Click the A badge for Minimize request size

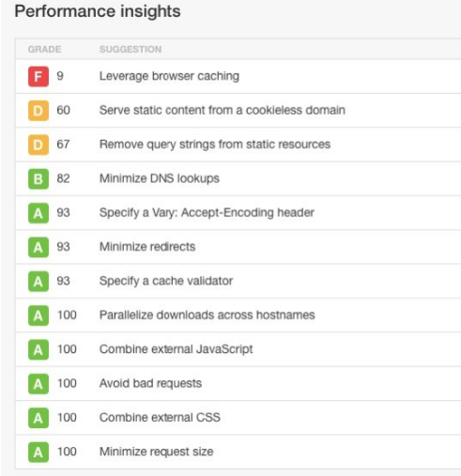[38, 453]
